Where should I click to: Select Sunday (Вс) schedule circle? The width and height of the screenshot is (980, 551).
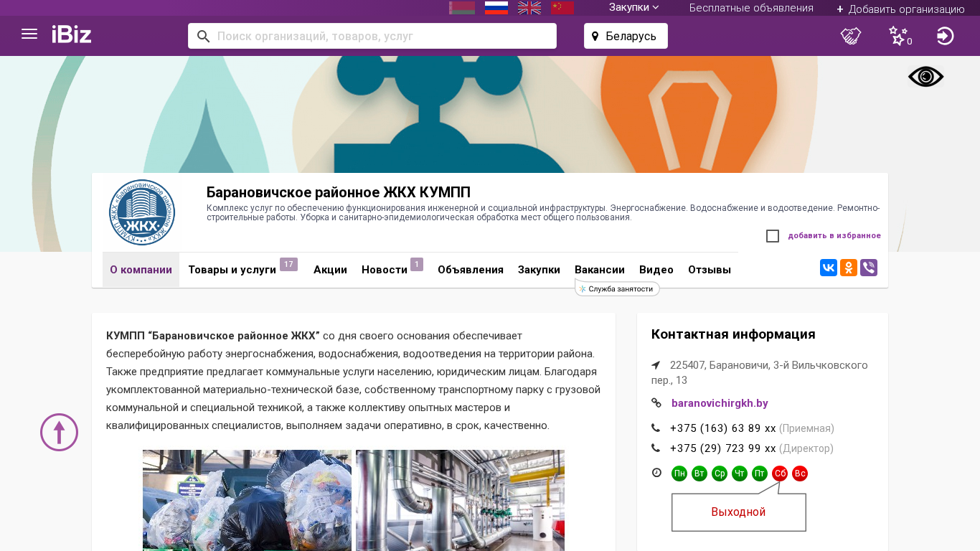[x=800, y=474]
